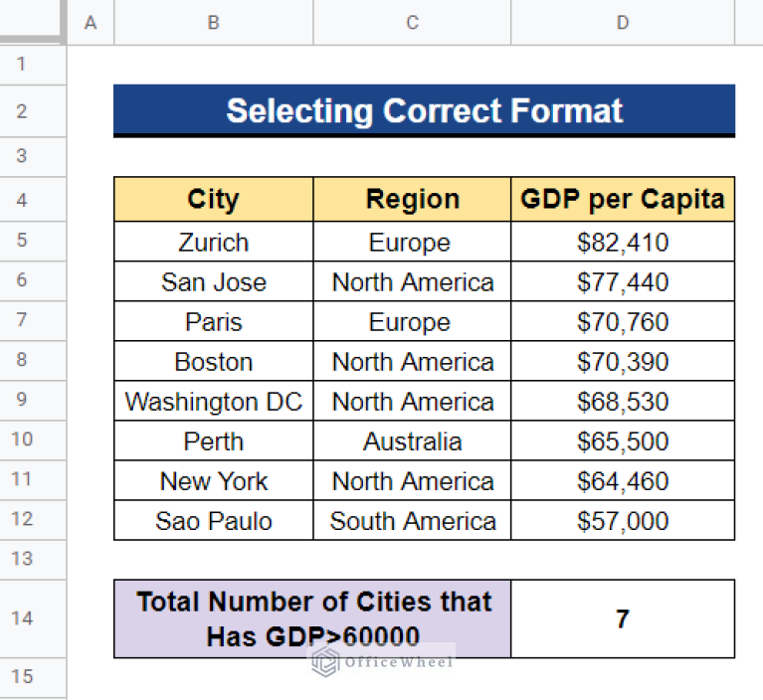Screen dimensions: 763x700
Task: Select San Jose's 'North America' region cell
Action: (412, 281)
